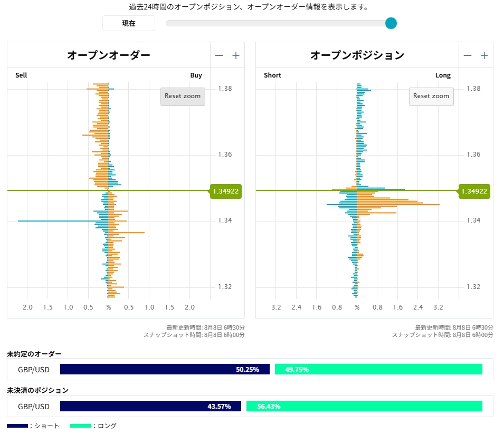Click the 1.34922 price tag on the positions chart

(x=474, y=191)
